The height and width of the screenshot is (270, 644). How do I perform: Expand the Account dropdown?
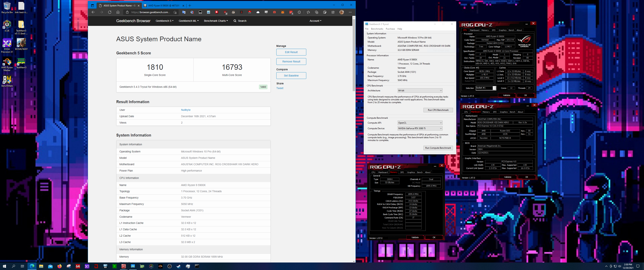[x=315, y=21]
